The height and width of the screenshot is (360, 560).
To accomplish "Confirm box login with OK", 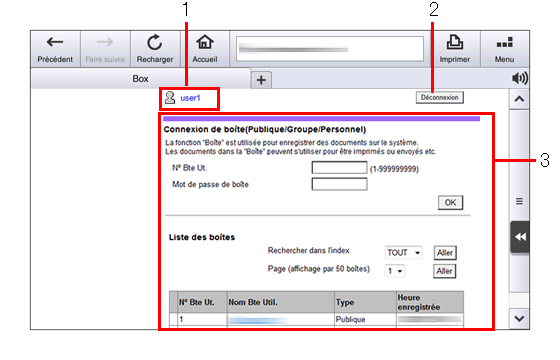I will tap(450, 202).
